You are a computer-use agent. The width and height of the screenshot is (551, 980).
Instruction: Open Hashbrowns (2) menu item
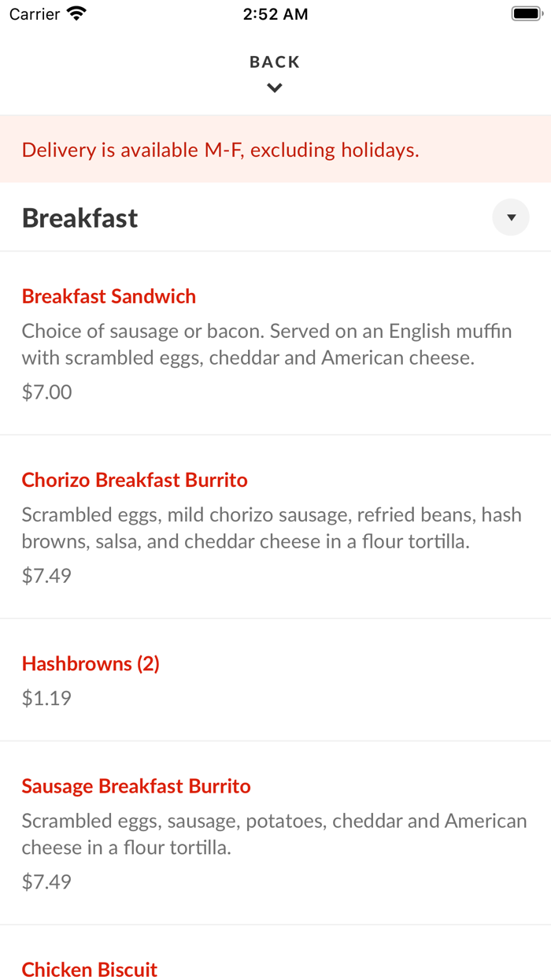pyautogui.click(x=91, y=663)
